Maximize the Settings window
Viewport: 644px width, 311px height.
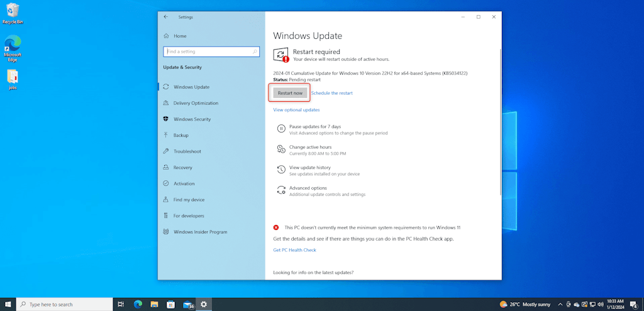[479, 17]
